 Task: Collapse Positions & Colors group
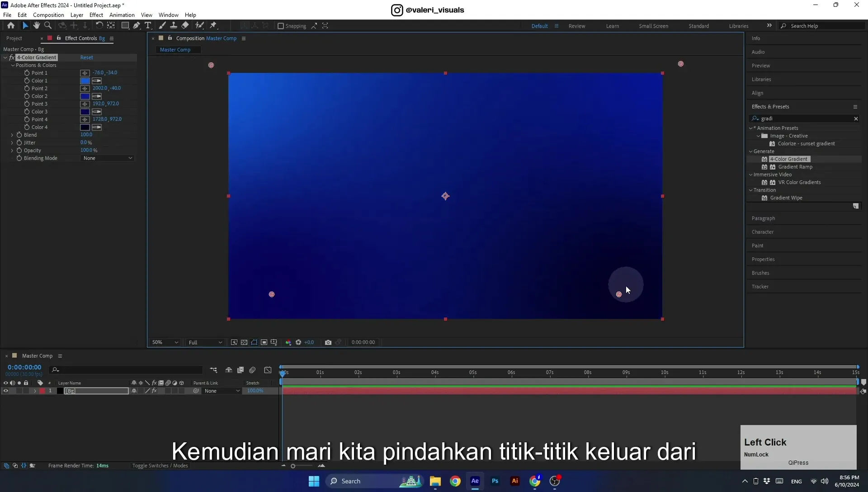[x=13, y=65]
